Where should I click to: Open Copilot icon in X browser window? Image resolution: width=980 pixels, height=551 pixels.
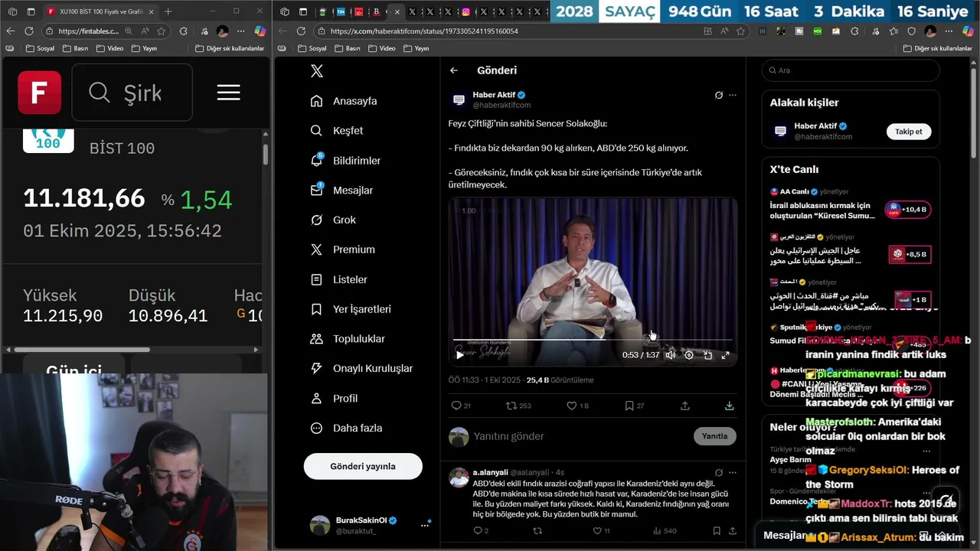[968, 31]
